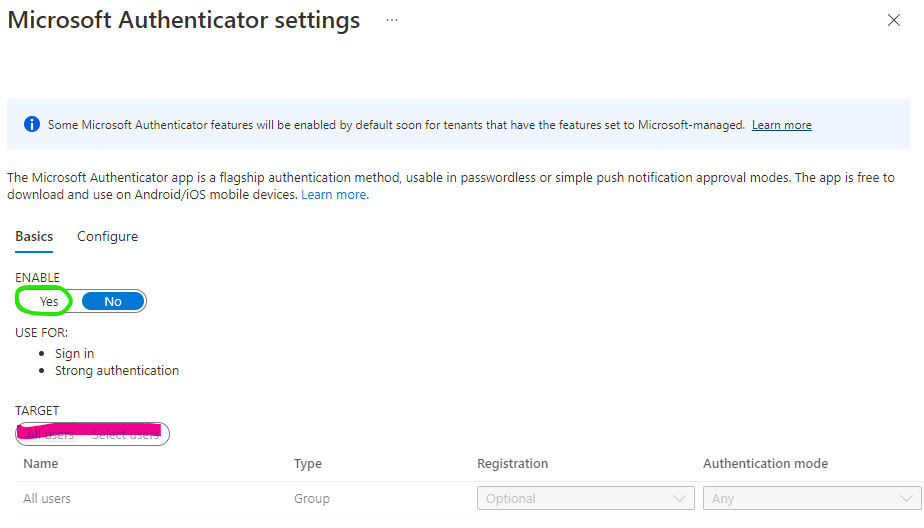Choose Select users as the target
Screen dimensions: 924x528
point(125,434)
